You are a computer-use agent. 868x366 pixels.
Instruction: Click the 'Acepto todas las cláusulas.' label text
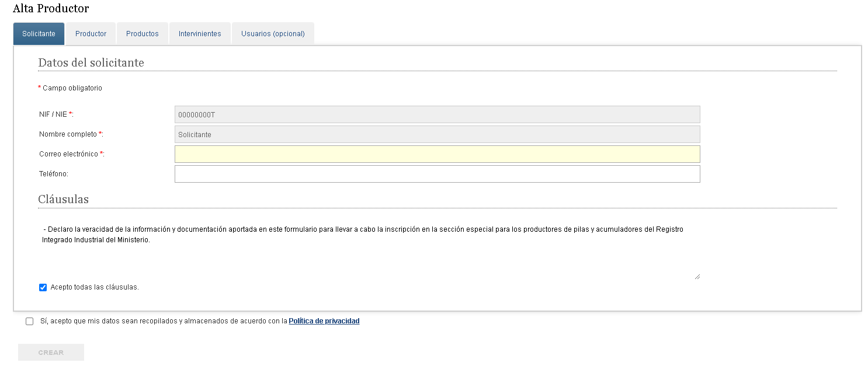pos(95,287)
